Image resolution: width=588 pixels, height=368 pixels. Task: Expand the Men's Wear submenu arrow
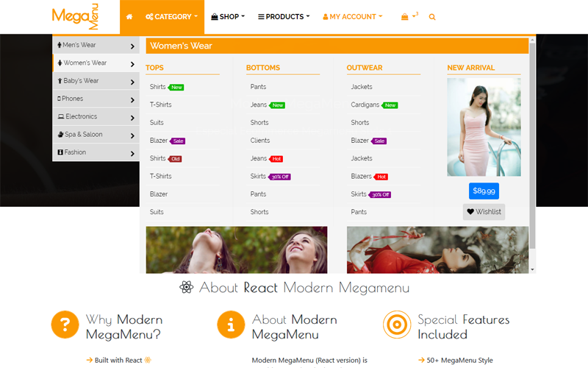tap(132, 46)
